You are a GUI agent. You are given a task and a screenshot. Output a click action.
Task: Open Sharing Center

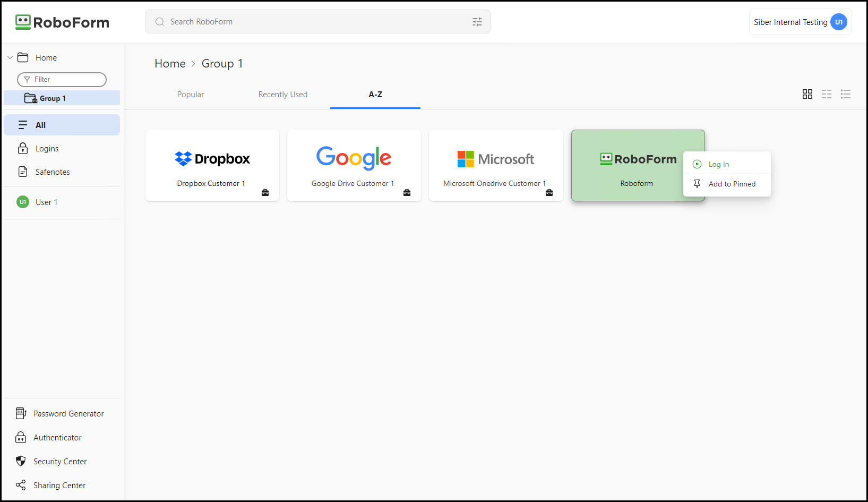tap(59, 485)
